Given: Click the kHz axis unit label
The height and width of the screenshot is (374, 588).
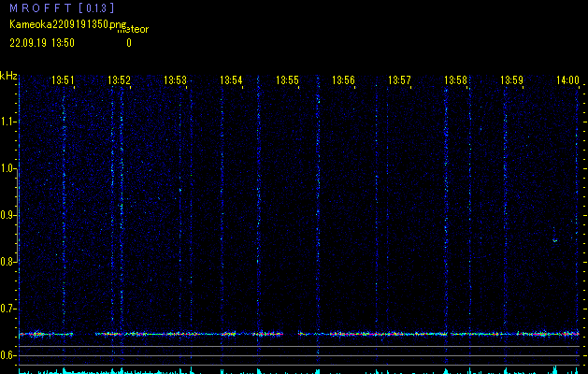Looking at the screenshot, I should [x=8, y=76].
